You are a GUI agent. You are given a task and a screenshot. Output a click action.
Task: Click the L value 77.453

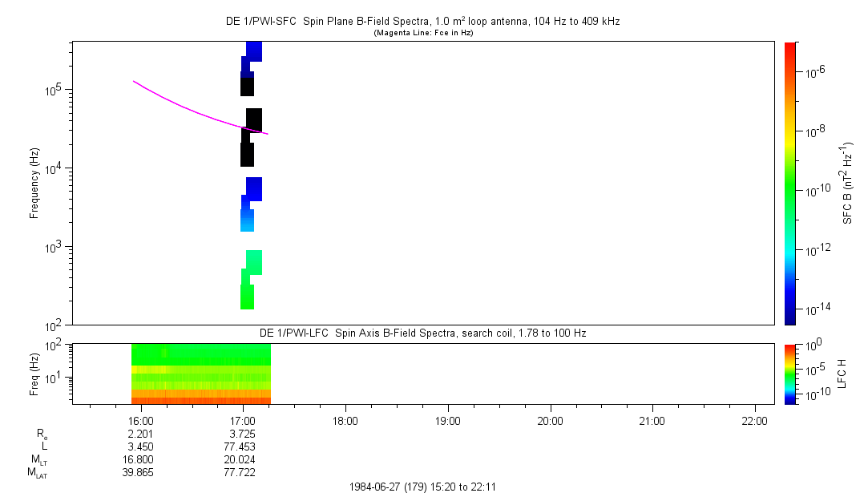(240, 446)
